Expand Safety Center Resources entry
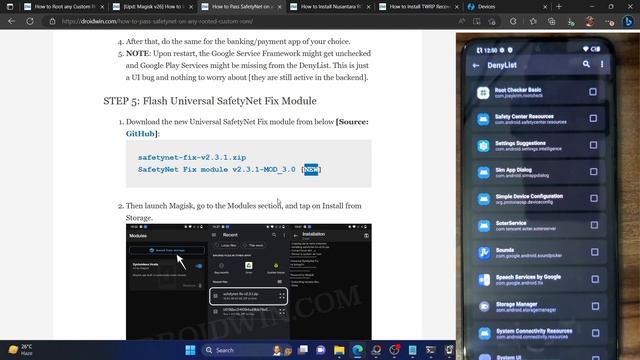The width and height of the screenshot is (640, 360). 538,119
